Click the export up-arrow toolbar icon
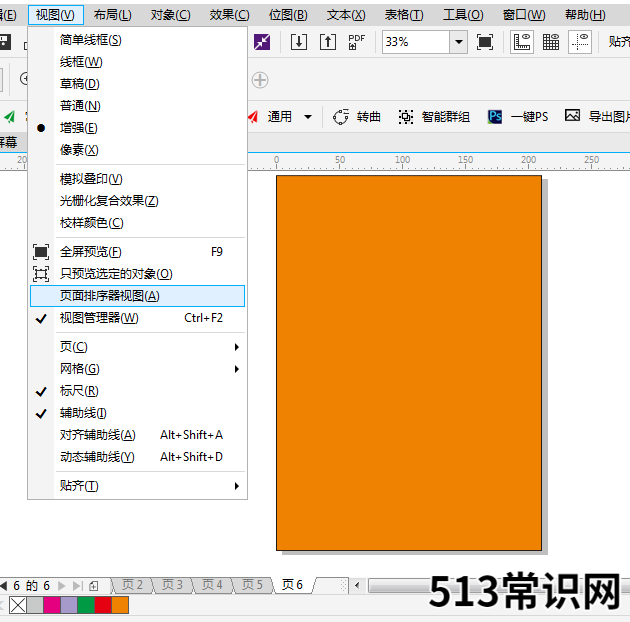This screenshot has width=630, height=622. coord(328,42)
